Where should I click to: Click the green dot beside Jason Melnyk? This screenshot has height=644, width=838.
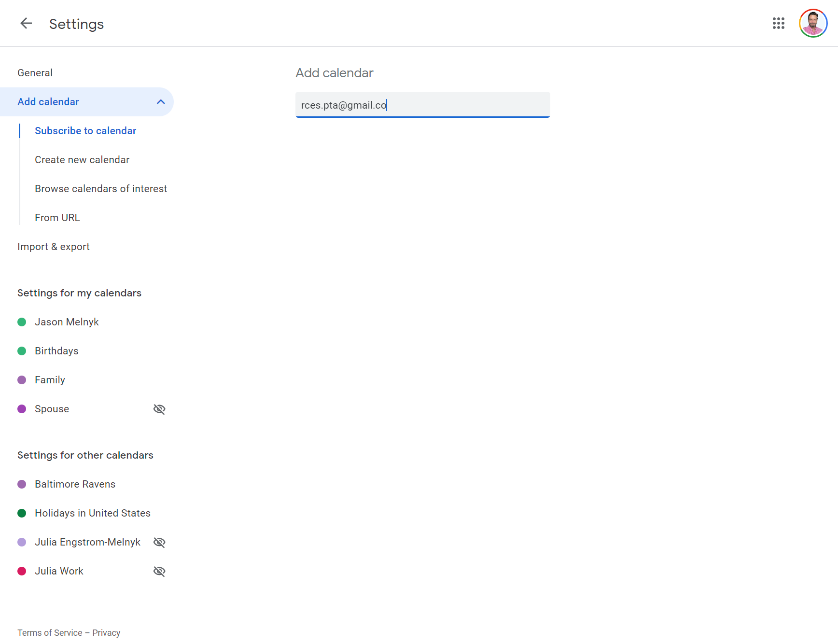pyautogui.click(x=22, y=322)
